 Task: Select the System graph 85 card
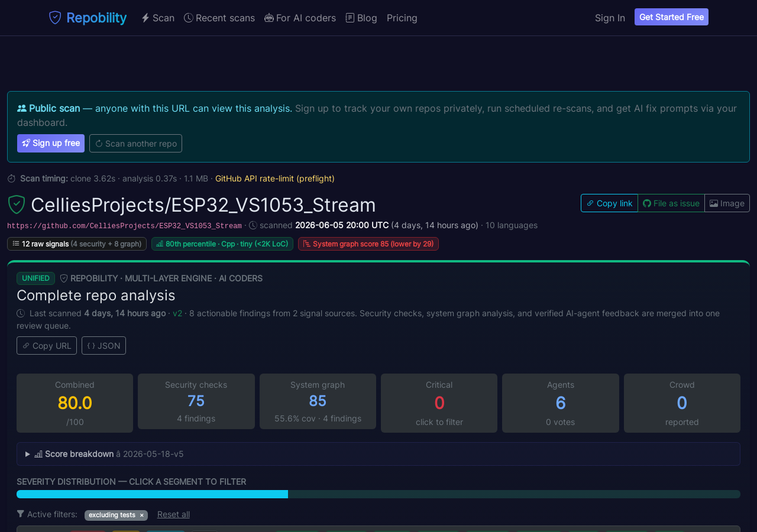coord(318,401)
